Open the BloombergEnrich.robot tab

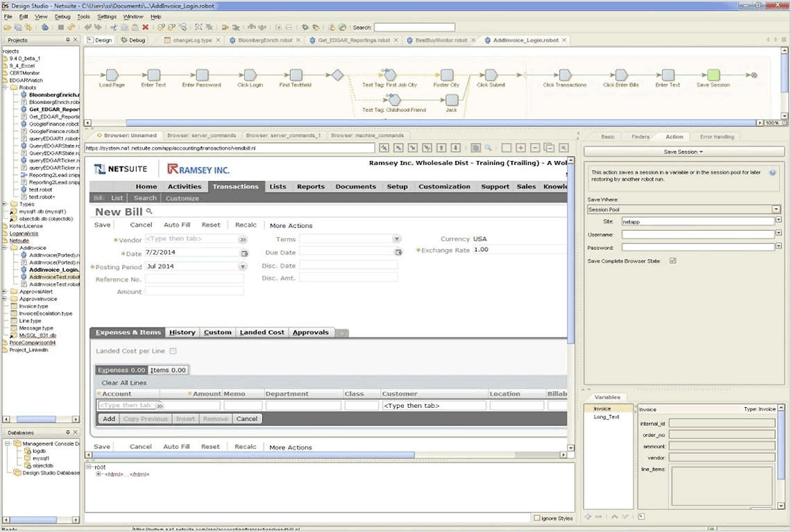[265, 40]
